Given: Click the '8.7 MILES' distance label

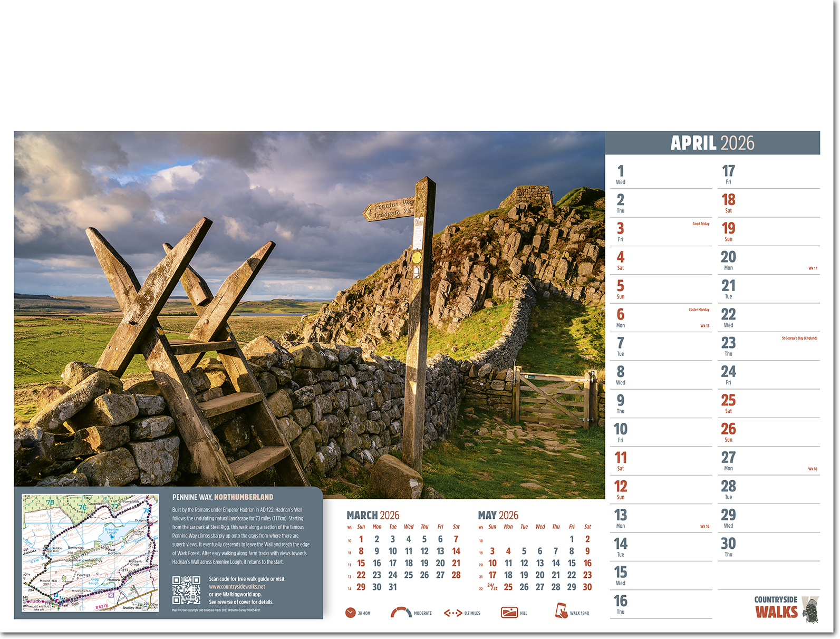Looking at the screenshot, I should pos(472,613).
